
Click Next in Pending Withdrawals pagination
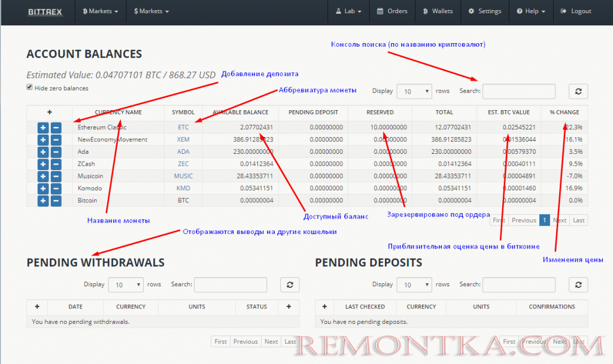click(271, 341)
